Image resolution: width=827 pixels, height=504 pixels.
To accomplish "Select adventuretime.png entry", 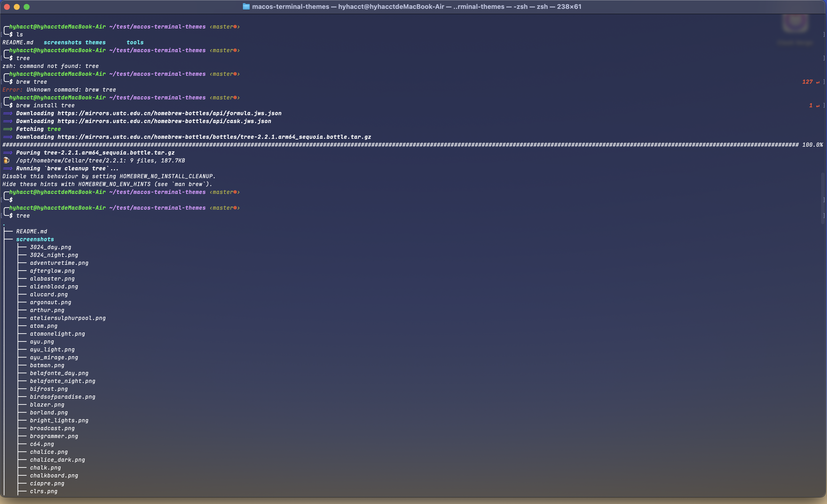I will click(x=59, y=263).
